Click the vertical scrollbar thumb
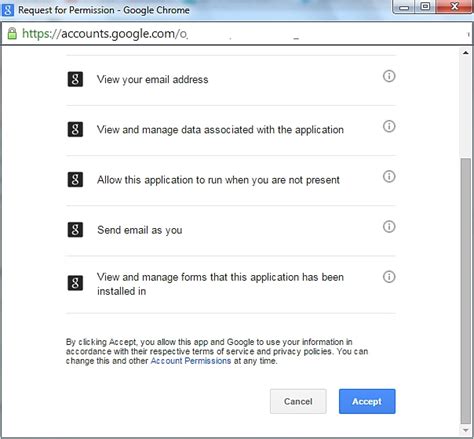Viewport: 474px width, 439px height. click(465, 291)
